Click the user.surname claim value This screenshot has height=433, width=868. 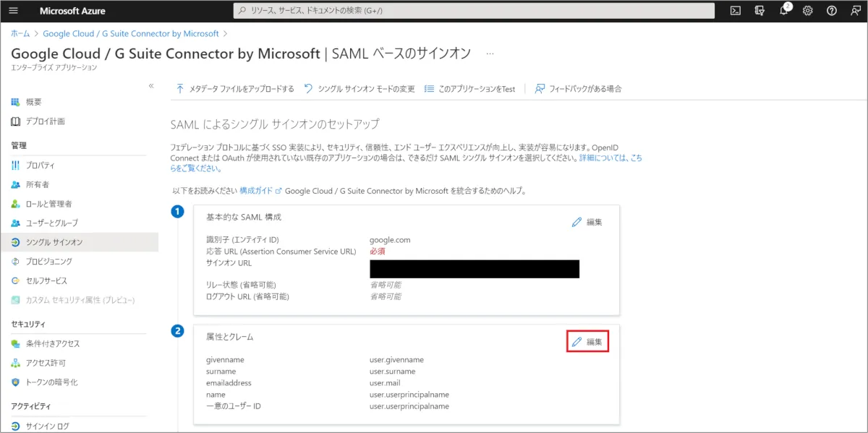393,372
